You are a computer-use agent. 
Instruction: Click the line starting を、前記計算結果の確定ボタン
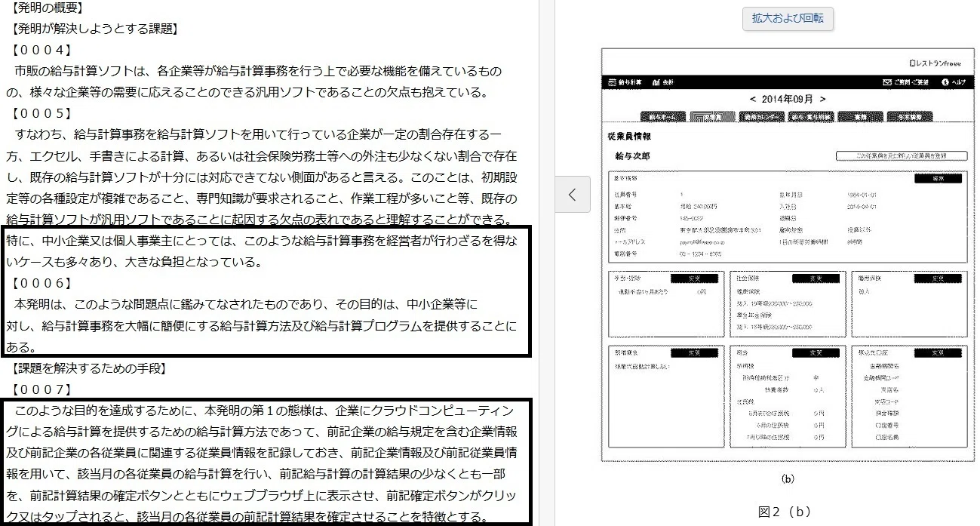[x=262, y=496]
